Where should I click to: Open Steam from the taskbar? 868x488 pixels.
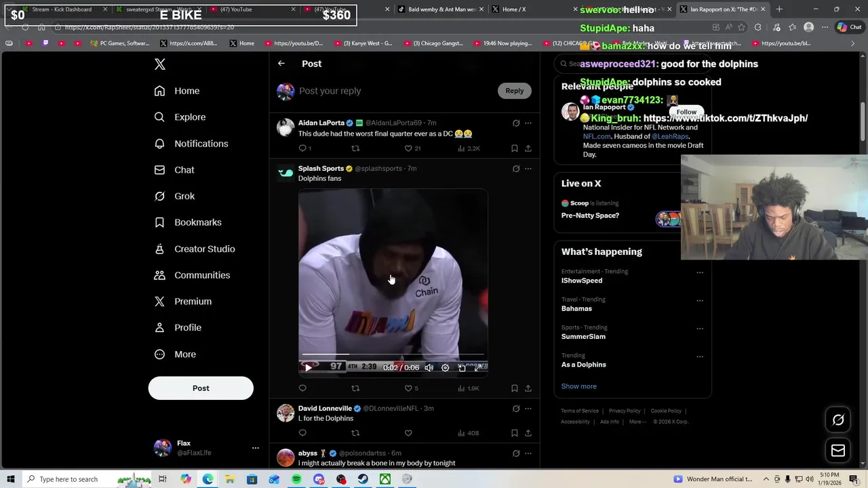pos(363,479)
